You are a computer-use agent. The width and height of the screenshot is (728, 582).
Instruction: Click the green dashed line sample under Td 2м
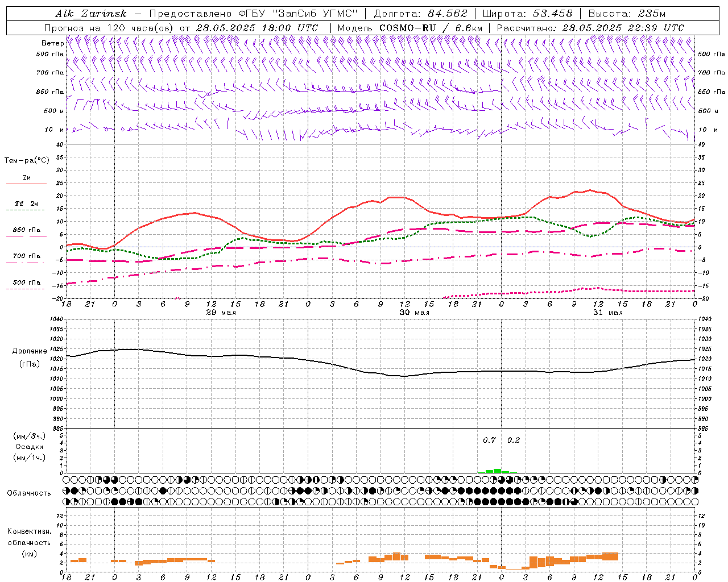click(26, 210)
